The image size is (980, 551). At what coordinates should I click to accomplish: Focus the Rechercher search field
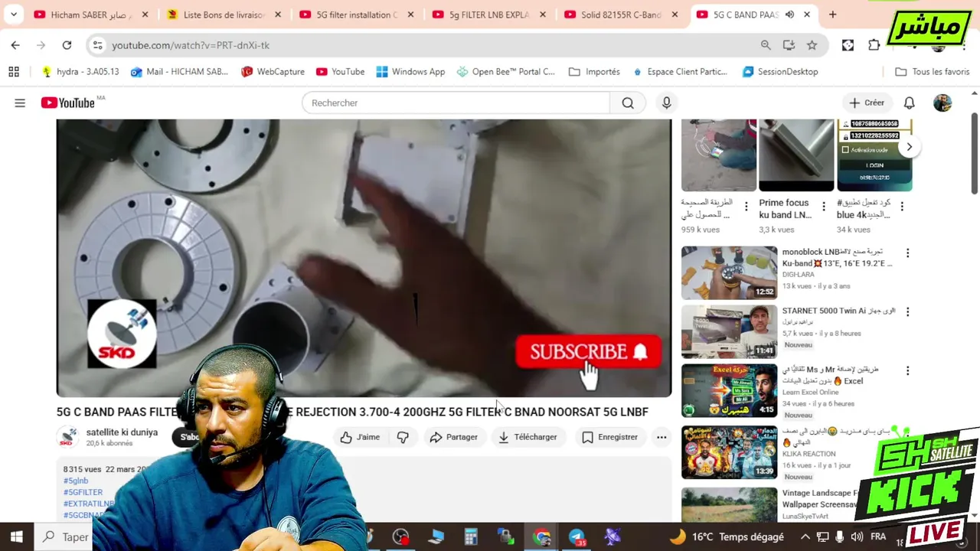point(456,103)
